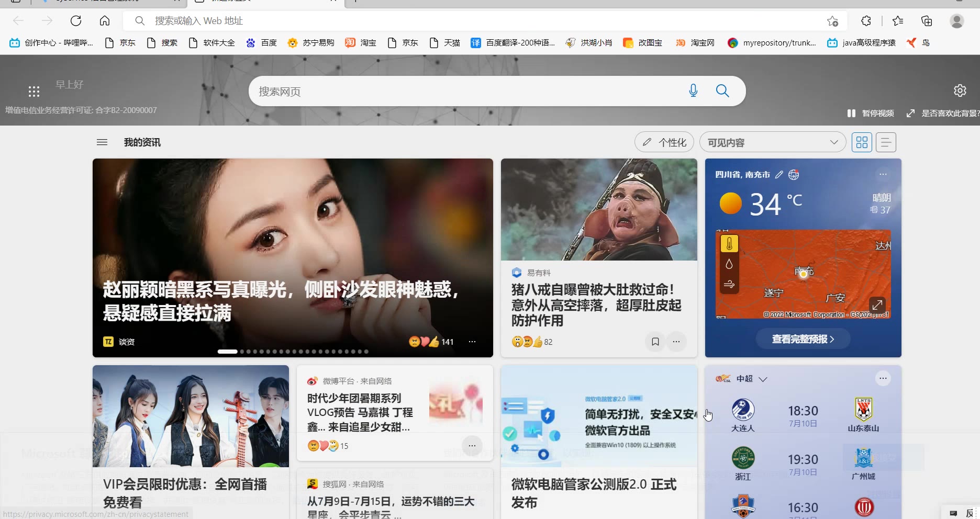Open page settings gear icon

(x=960, y=91)
